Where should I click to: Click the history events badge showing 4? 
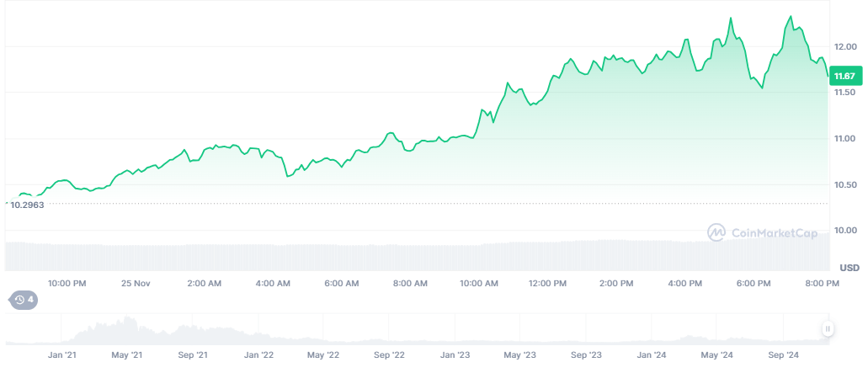tap(24, 300)
